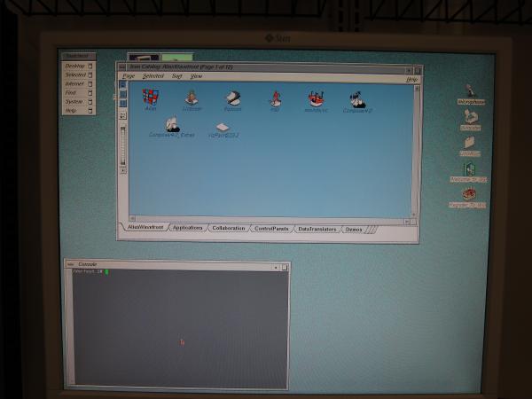Switch to the ControlPanels tab

tap(271, 228)
